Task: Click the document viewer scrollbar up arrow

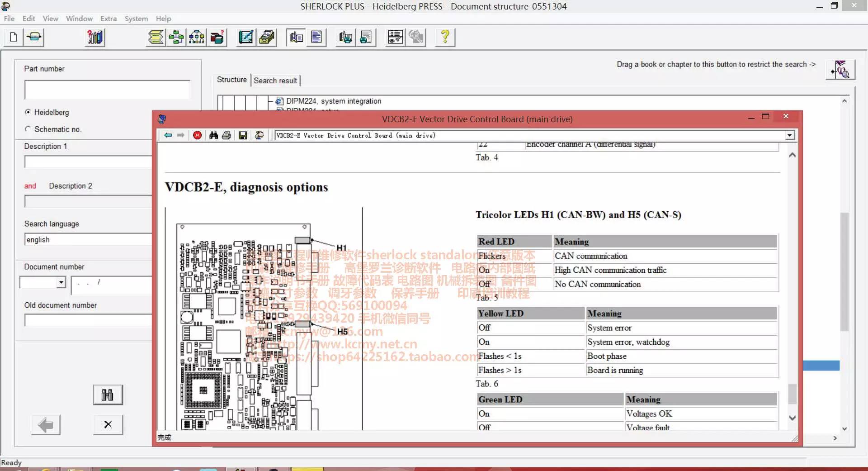Action: [x=792, y=155]
